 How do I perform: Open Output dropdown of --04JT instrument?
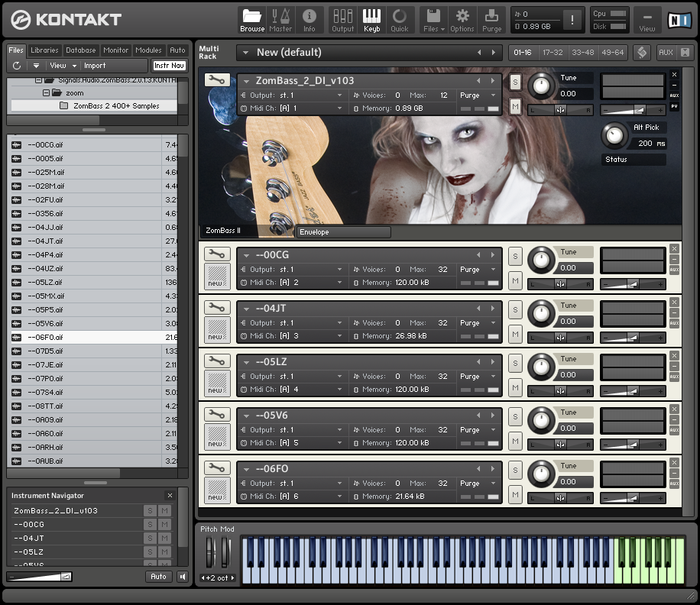(x=339, y=323)
